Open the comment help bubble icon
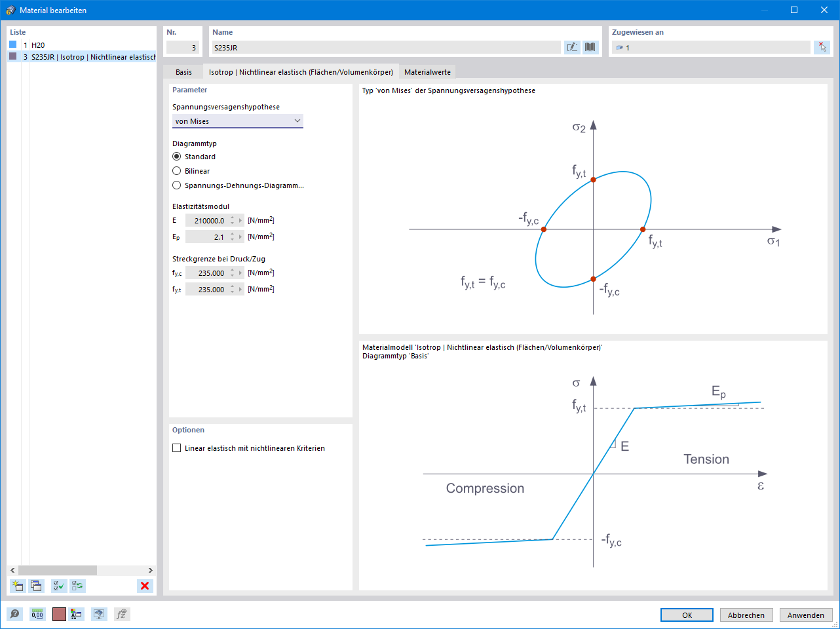Screen dimensions: 840x629 coord(14,614)
